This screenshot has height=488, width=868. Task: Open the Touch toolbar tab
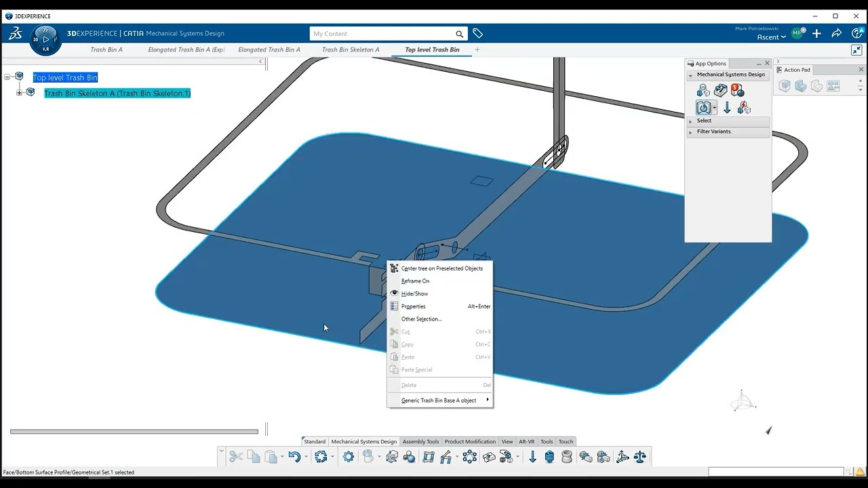(566, 441)
